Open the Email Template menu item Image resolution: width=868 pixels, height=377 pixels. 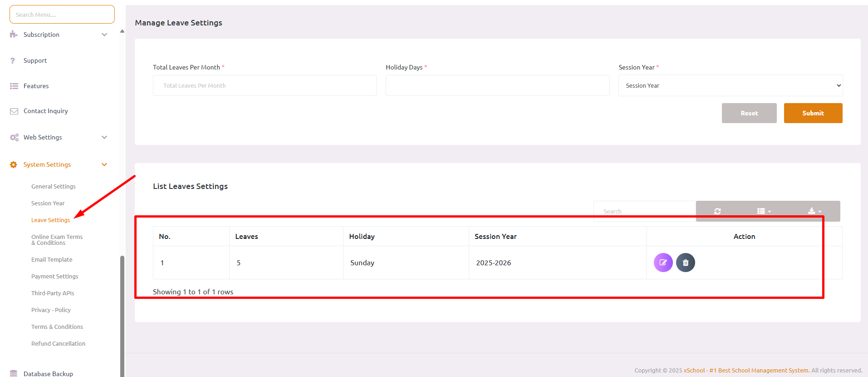pos(52,259)
